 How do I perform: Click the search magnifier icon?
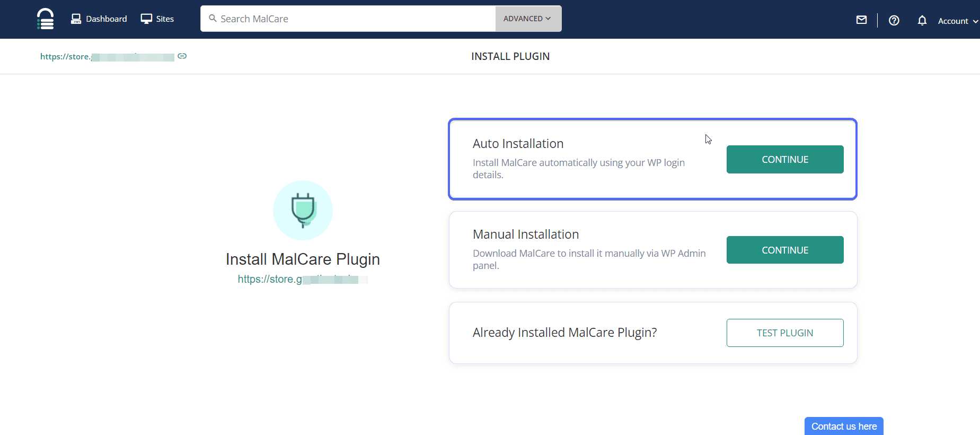(x=213, y=19)
